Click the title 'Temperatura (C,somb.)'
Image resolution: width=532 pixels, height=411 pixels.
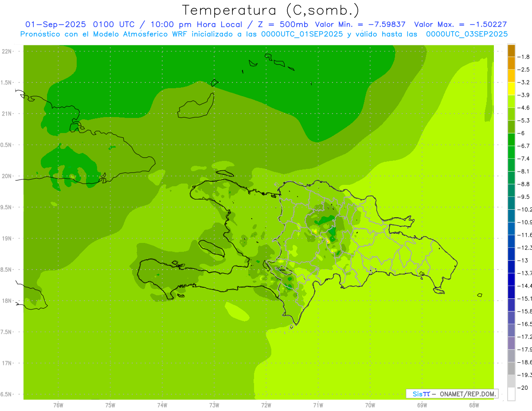point(270,10)
